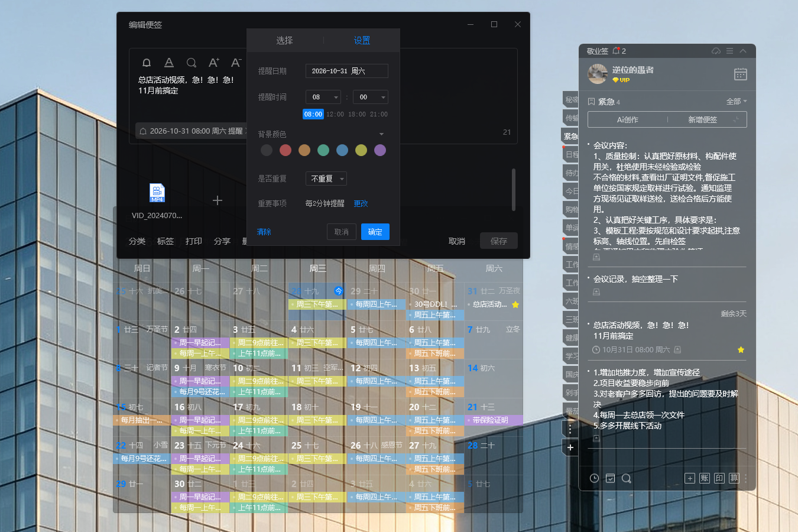Collapse the 敬业签 panel with the up chevron

point(743,51)
